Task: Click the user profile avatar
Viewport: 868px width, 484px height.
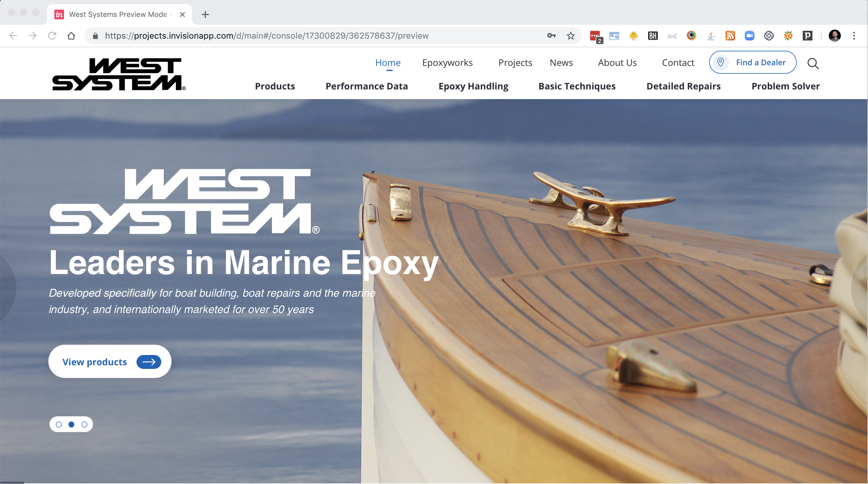Action: click(x=835, y=36)
